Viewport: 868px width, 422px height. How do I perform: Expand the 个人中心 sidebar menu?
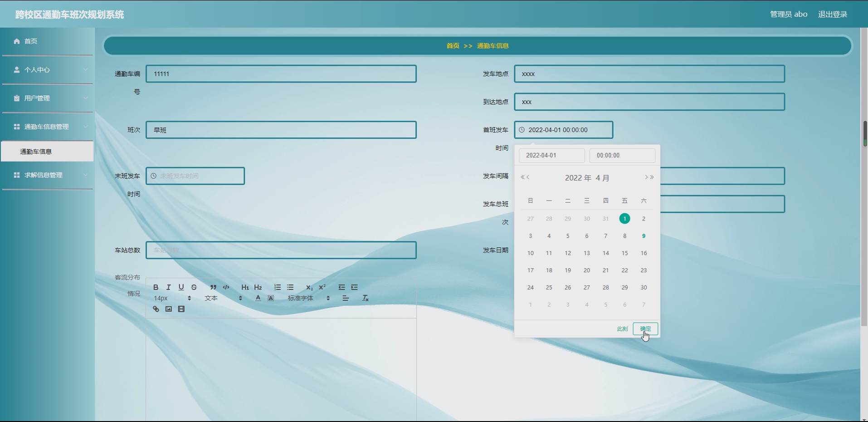click(47, 70)
